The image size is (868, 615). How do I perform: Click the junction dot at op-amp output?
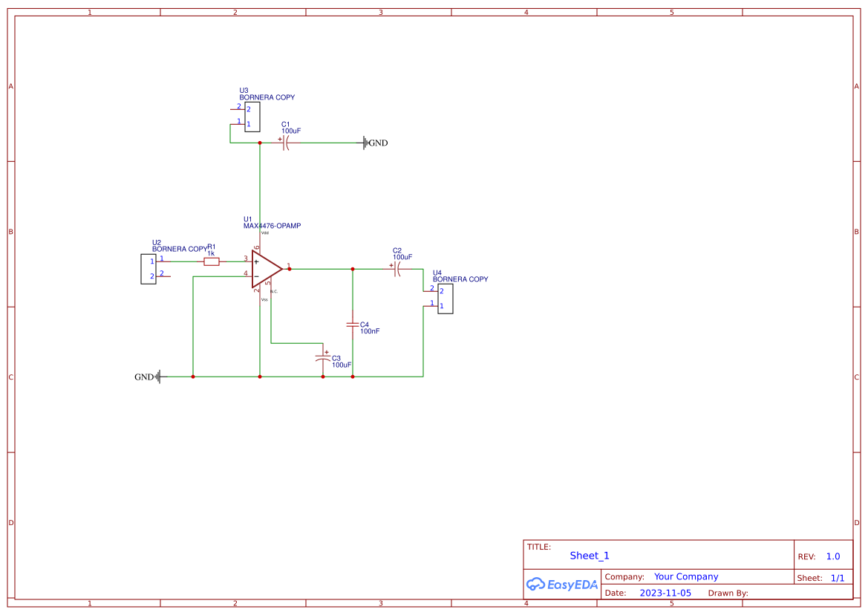(290, 269)
